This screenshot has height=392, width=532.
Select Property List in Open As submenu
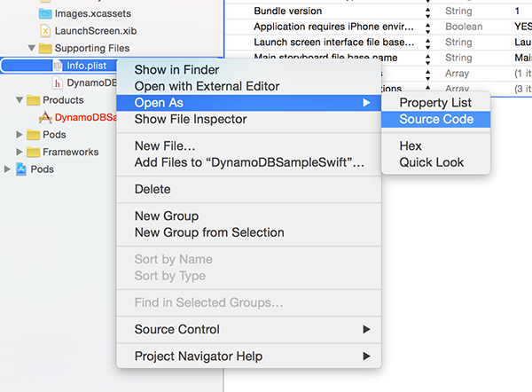point(435,103)
